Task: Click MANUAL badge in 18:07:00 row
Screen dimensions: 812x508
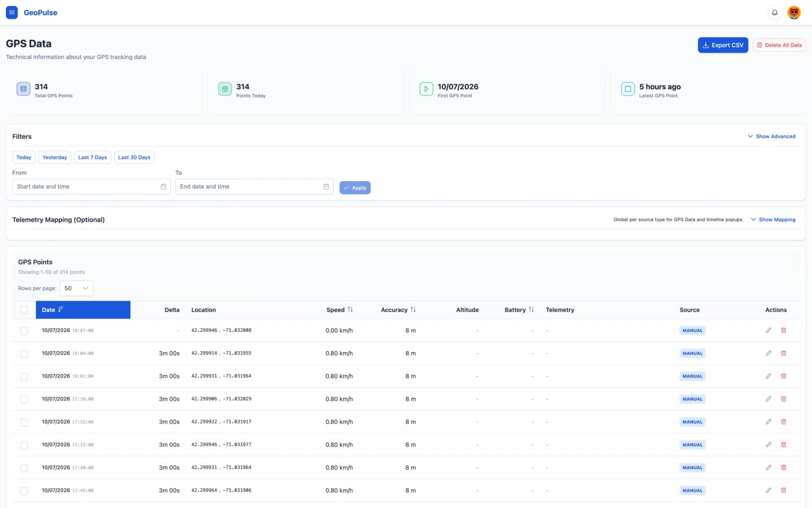Action: click(x=692, y=330)
